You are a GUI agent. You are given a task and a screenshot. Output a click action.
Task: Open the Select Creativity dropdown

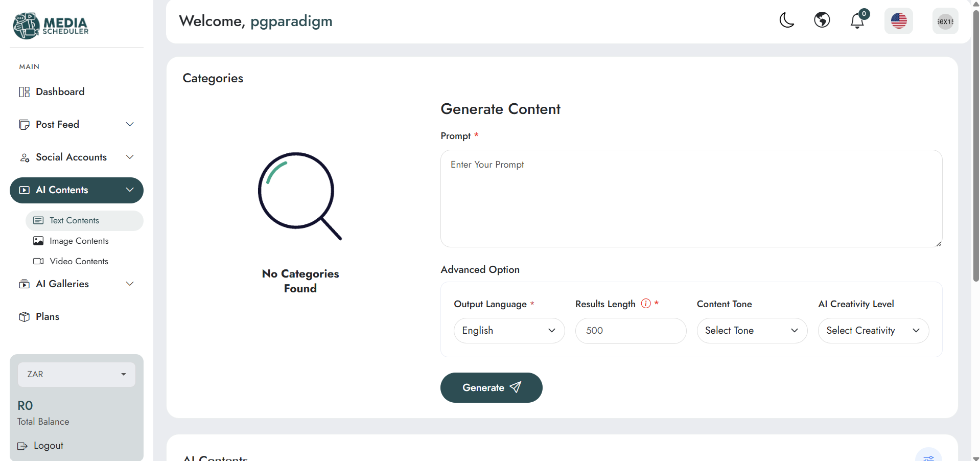pos(873,331)
